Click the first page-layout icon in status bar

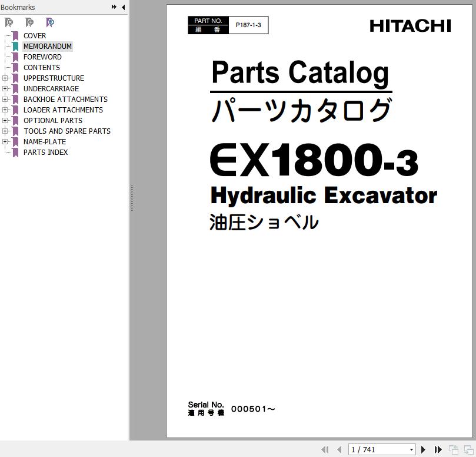454,449
